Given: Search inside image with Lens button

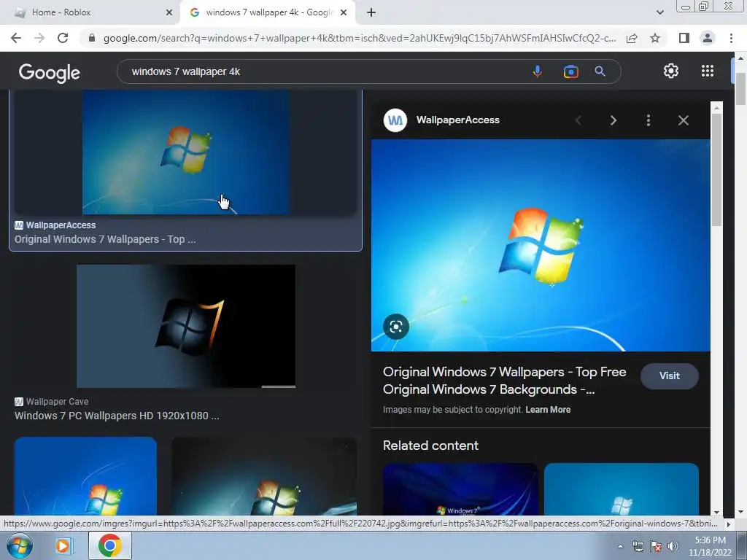Looking at the screenshot, I should [x=396, y=327].
